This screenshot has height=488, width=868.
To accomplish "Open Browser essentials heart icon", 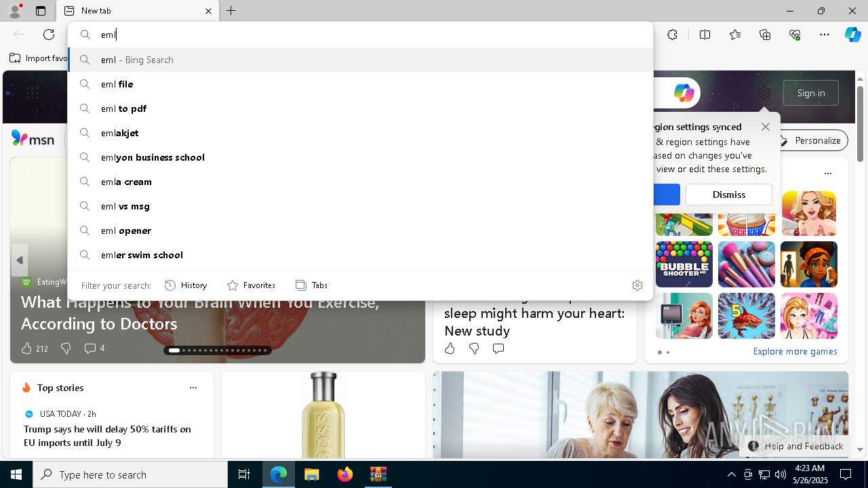I will coord(795,35).
